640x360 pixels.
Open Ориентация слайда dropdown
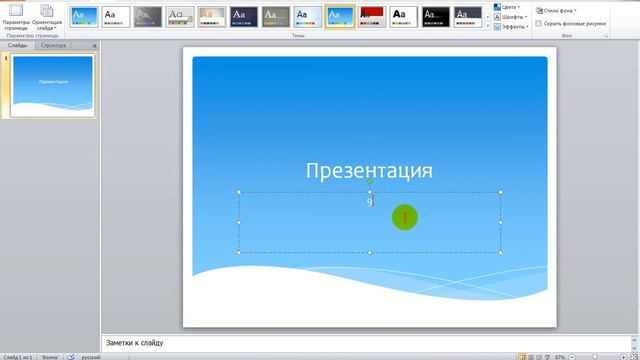coord(47,17)
